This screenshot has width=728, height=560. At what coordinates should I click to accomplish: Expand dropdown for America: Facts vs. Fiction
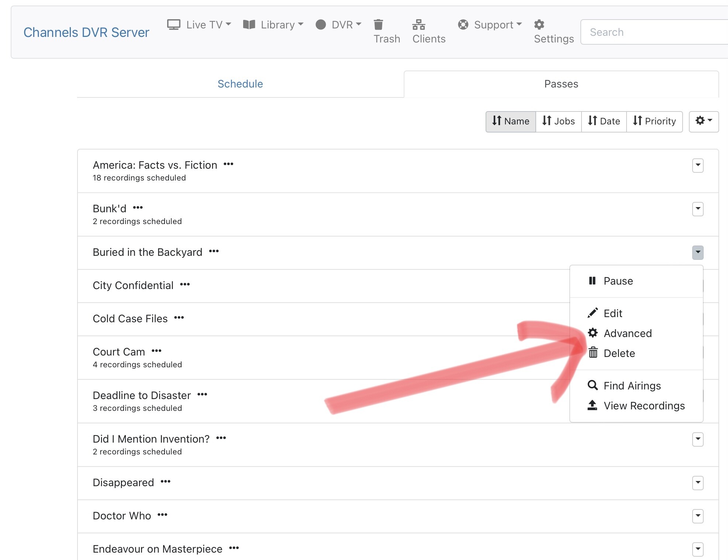pyautogui.click(x=697, y=165)
